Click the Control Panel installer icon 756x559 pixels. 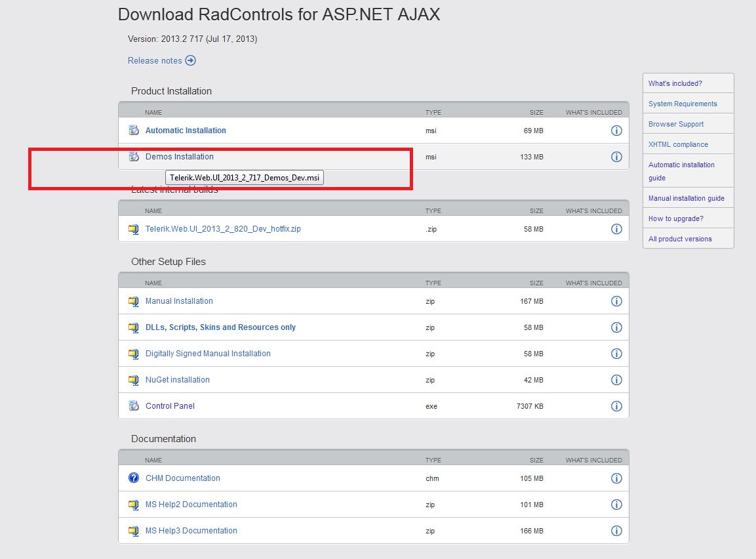(134, 405)
